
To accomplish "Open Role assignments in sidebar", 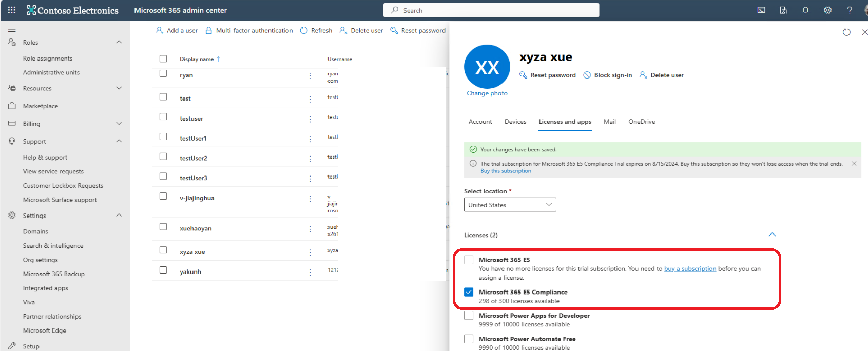I will [x=48, y=59].
